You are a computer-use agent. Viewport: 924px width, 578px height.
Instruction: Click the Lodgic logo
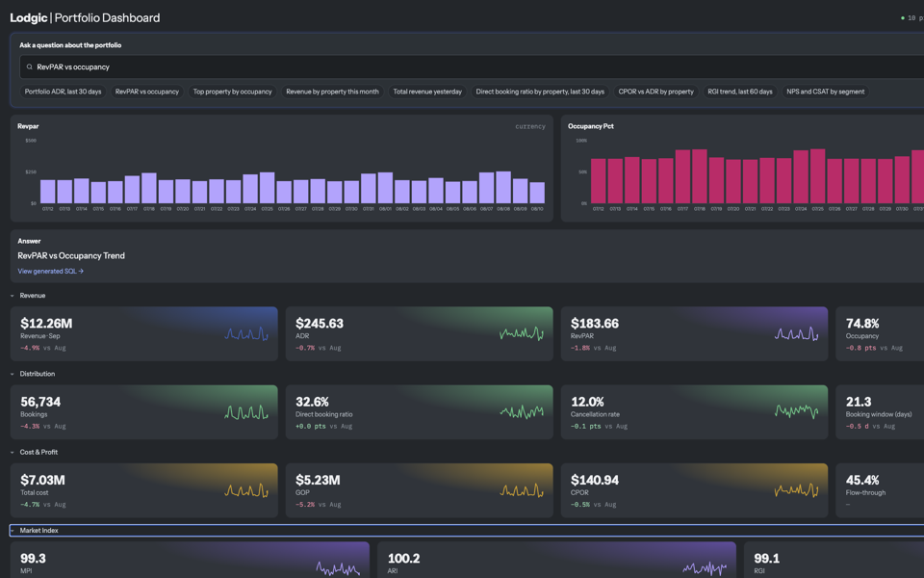pos(28,18)
